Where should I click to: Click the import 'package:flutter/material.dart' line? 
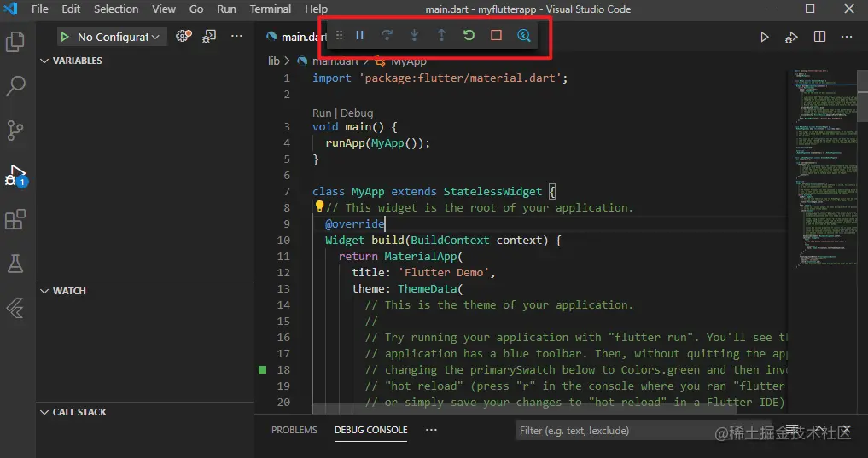[x=440, y=78]
